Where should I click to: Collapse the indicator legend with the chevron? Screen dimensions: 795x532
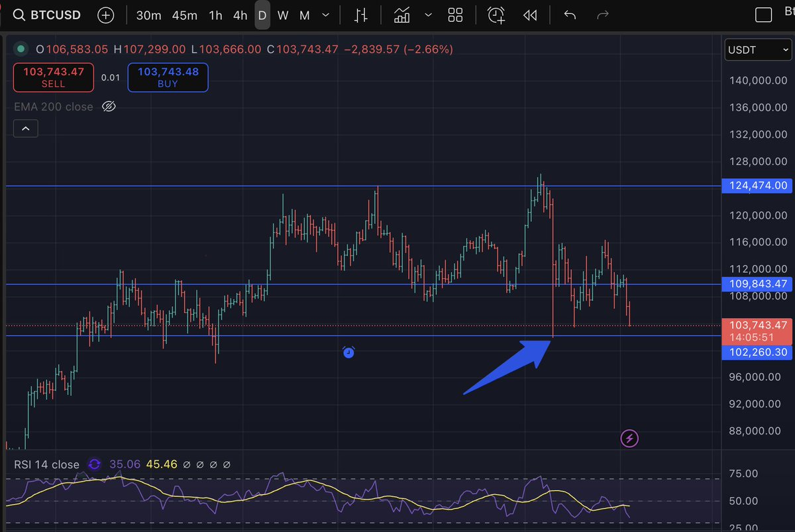[26, 129]
